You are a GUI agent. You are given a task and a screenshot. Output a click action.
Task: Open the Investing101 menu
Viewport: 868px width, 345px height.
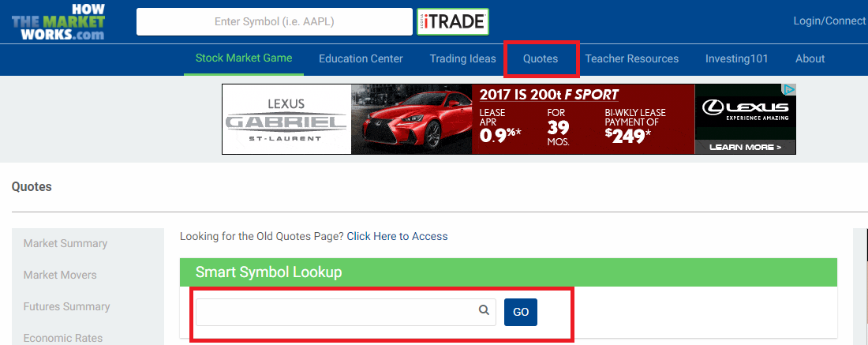click(737, 58)
